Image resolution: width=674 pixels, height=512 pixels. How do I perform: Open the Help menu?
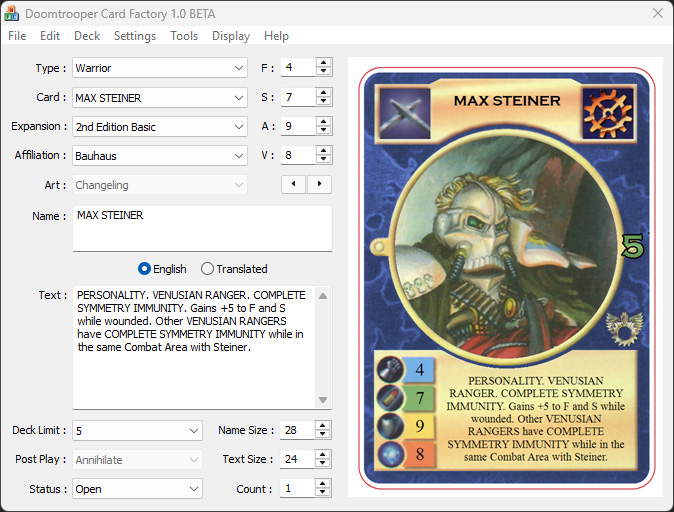click(276, 36)
